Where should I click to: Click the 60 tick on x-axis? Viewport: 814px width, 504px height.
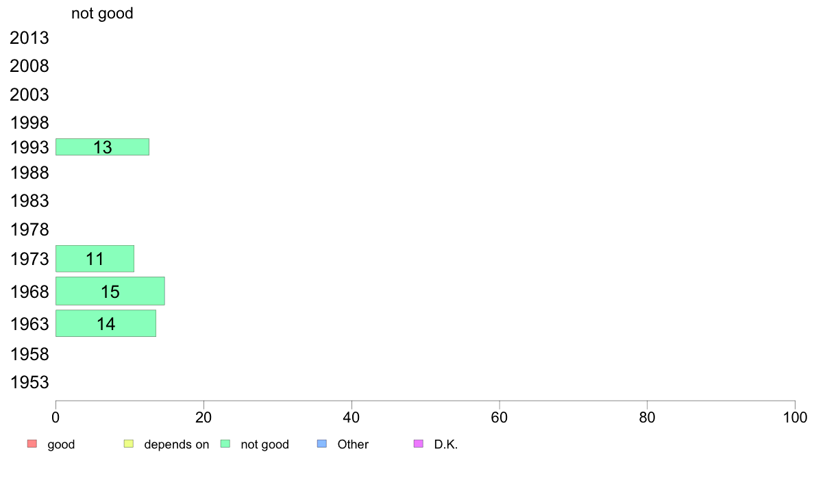coord(500,417)
